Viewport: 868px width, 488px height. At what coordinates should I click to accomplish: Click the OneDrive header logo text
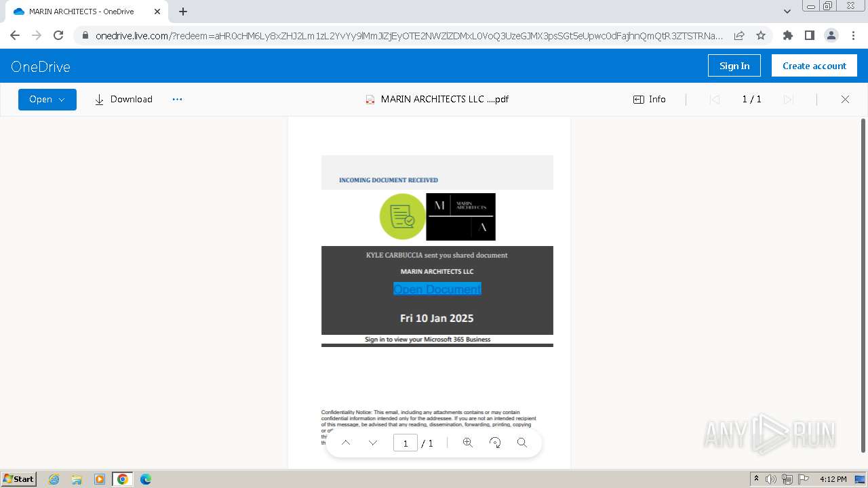(x=41, y=66)
